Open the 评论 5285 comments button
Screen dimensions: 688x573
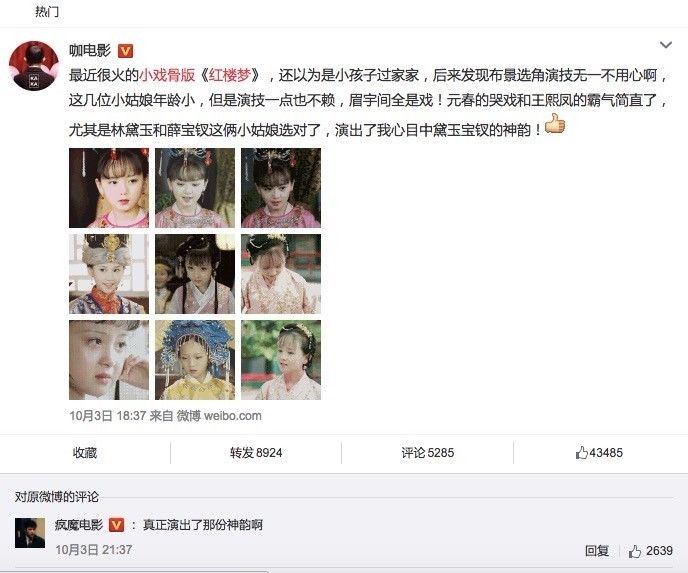(x=427, y=453)
